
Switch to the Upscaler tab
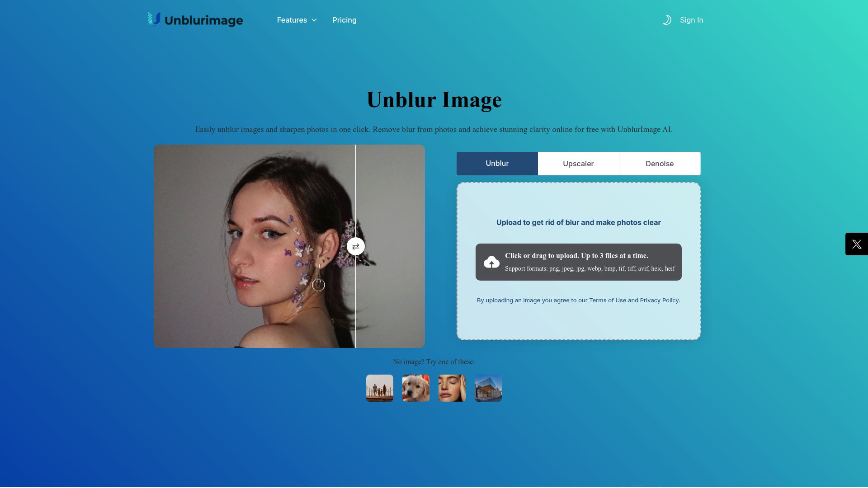(x=578, y=163)
